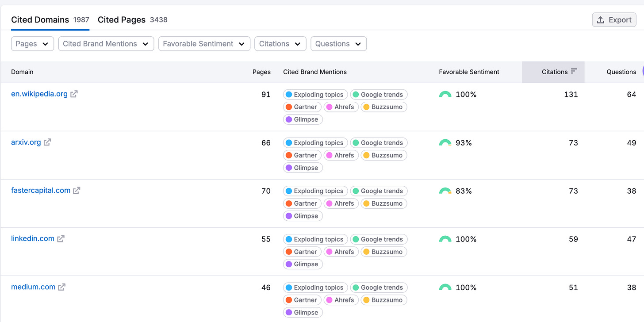Open external link icon beside en.wikipedia.org

(74, 94)
